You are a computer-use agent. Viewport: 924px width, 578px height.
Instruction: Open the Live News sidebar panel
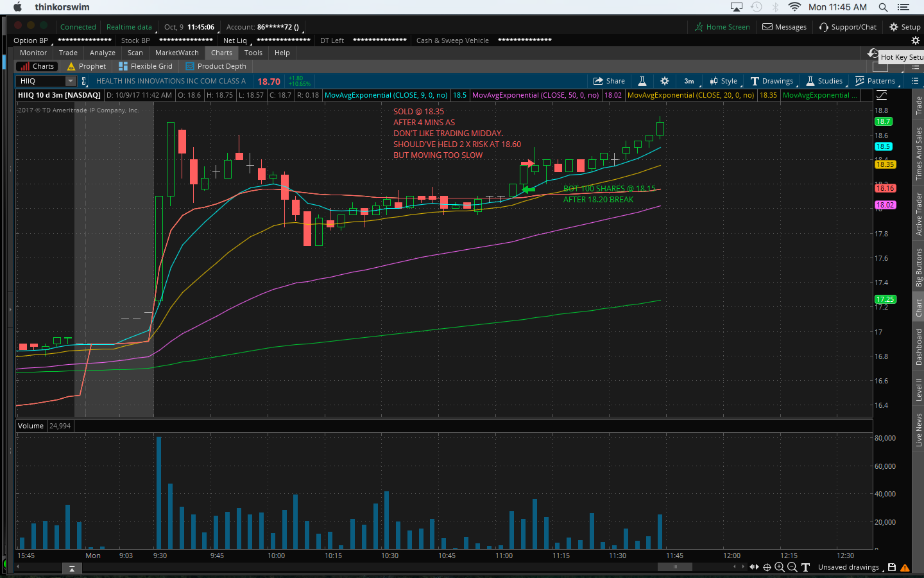click(x=919, y=430)
